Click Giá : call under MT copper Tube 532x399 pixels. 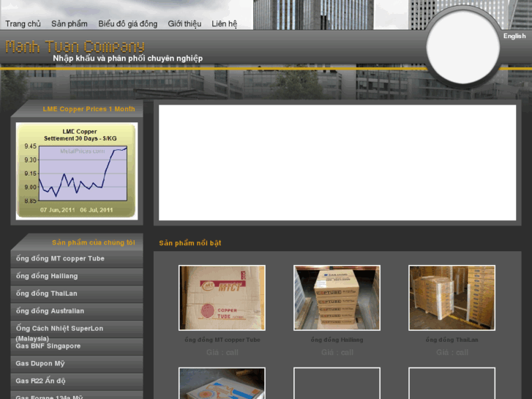point(222,352)
